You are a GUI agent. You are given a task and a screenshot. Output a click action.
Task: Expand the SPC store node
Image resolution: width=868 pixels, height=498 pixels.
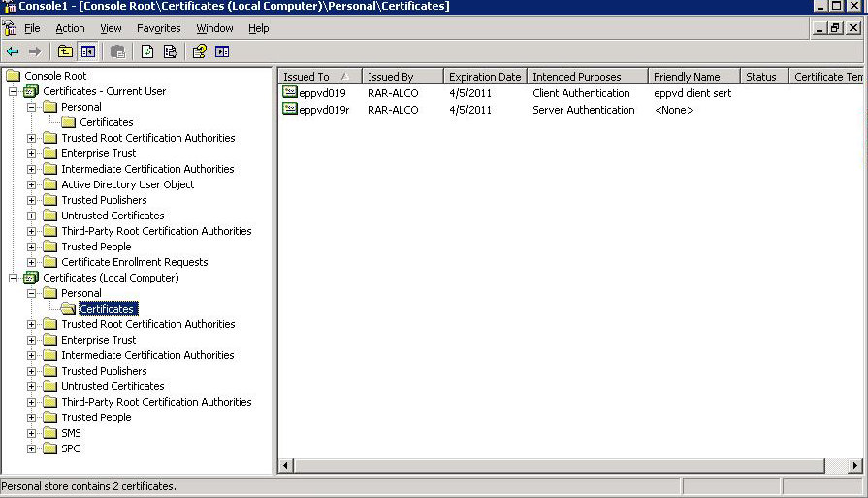pyautogui.click(x=32, y=448)
